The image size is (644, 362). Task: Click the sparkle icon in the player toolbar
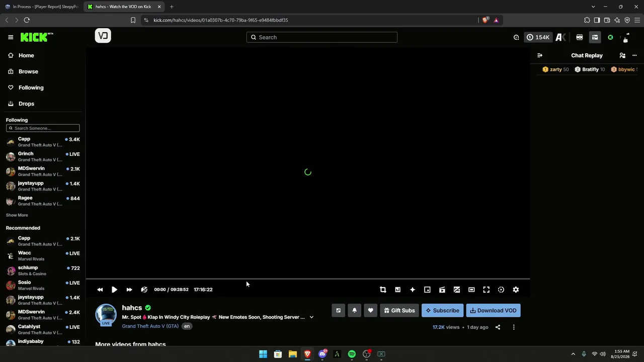pos(413,290)
